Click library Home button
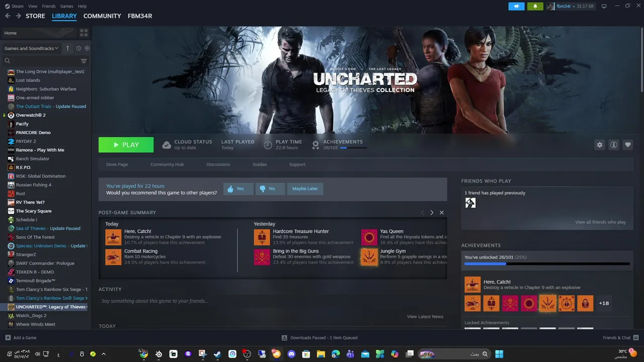The width and height of the screenshot is (644, 362). [x=40, y=33]
